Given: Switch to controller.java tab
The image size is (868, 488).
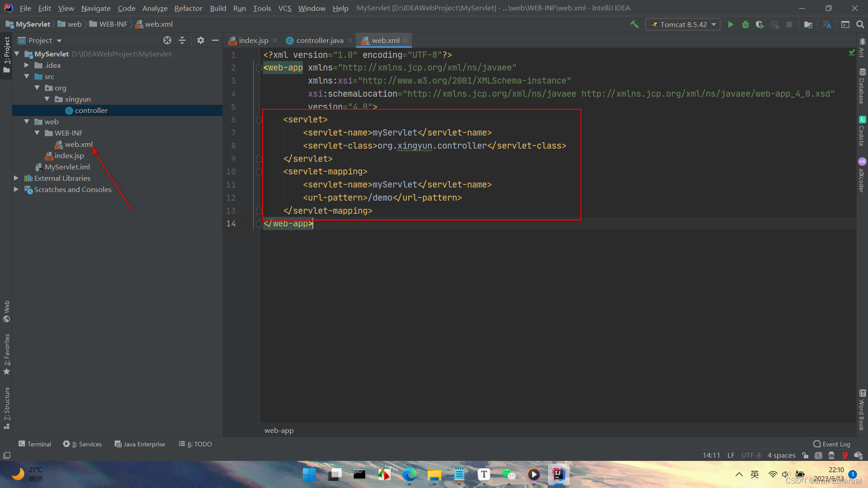Looking at the screenshot, I should (x=319, y=40).
